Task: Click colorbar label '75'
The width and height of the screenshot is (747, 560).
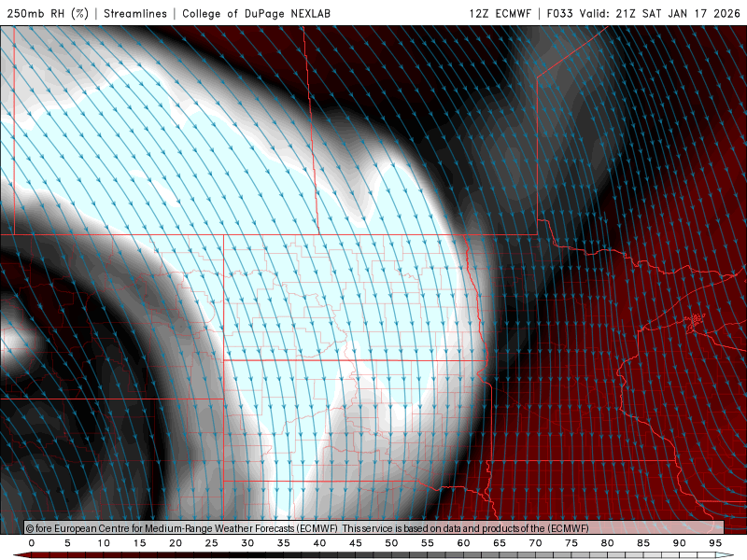Action: (571, 543)
